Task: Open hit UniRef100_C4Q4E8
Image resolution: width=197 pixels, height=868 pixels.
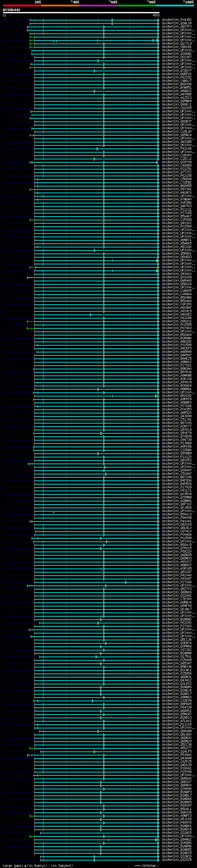Action: click(177, 165)
